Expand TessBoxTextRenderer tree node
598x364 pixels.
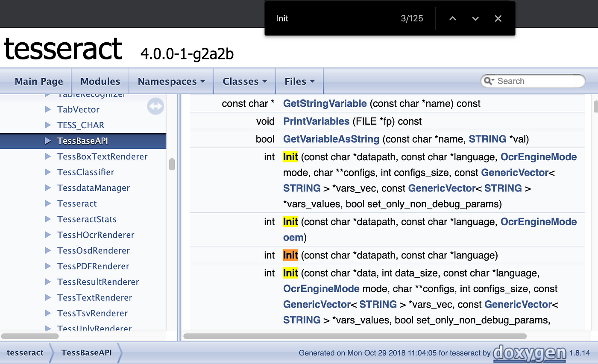[x=48, y=156]
